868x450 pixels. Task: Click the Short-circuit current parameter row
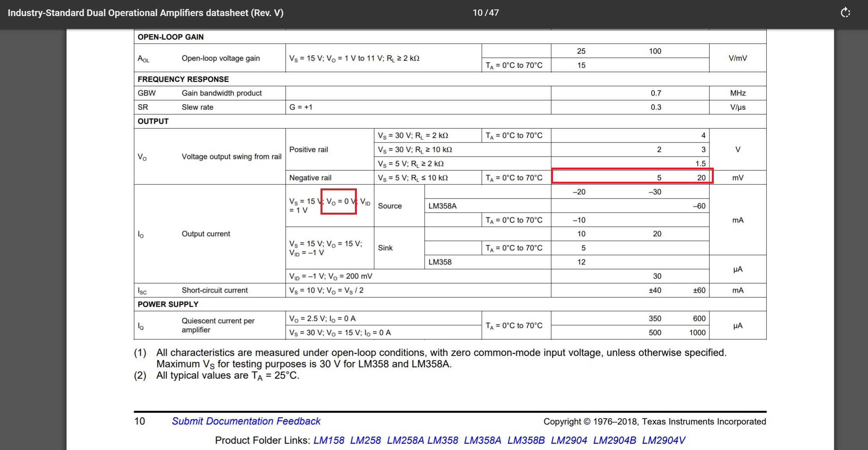[x=214, y=290]
